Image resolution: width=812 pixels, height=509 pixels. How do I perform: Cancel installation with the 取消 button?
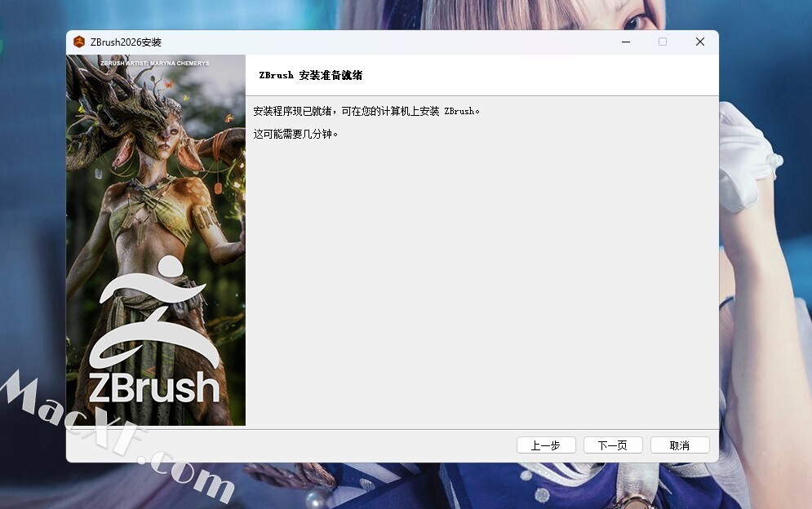[680, 445]
